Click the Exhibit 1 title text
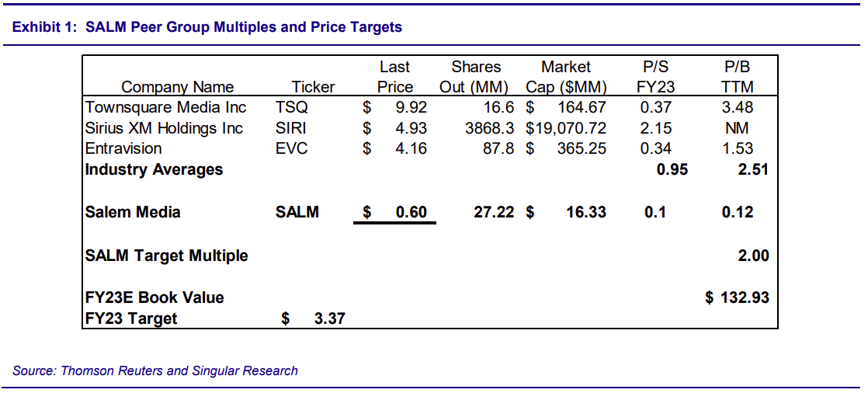868x393 pixels. pos(207,27)
